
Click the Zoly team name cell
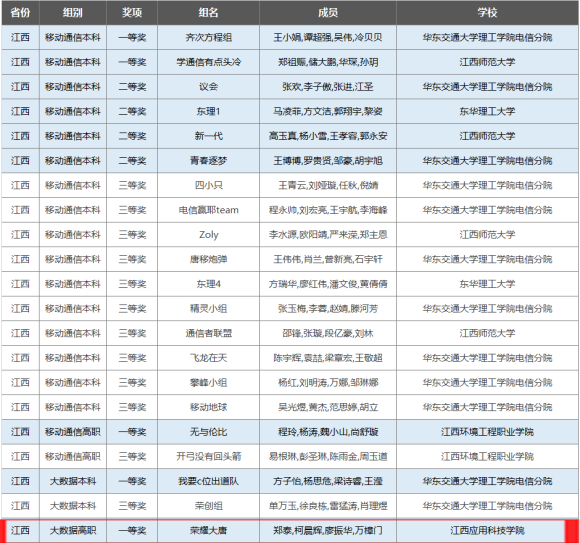coord(209,235)
